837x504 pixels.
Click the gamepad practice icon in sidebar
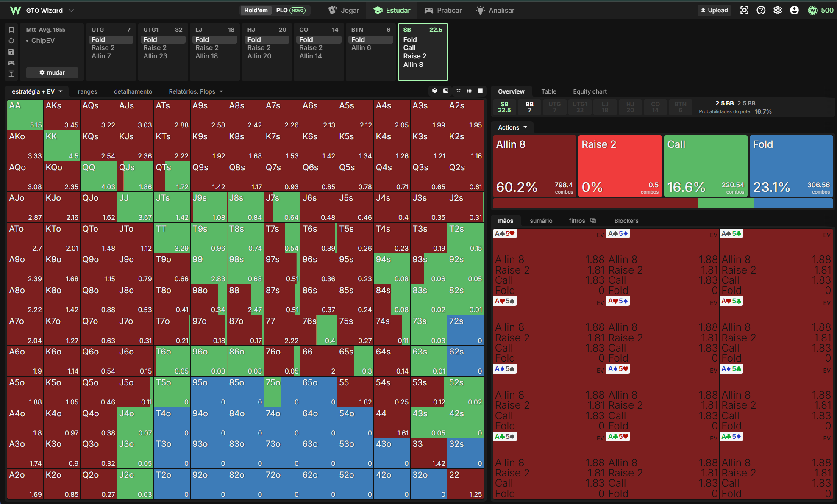pyautogui.click(x=11, y=63)
